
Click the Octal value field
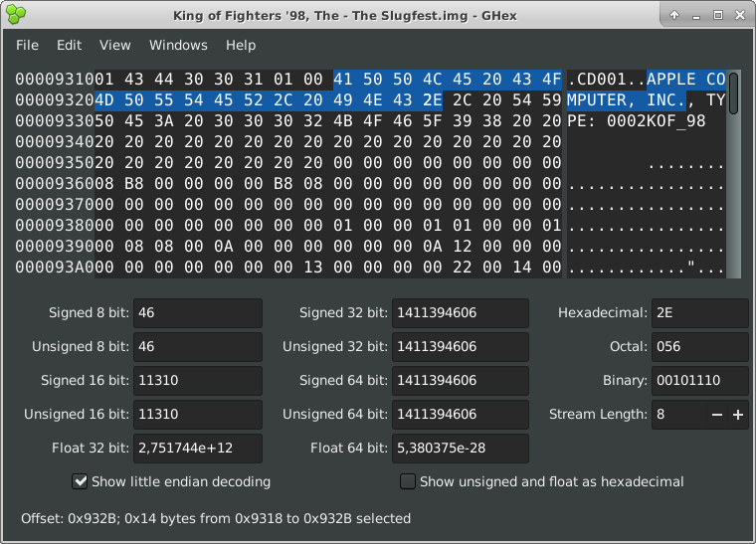(x=699, y=347)
